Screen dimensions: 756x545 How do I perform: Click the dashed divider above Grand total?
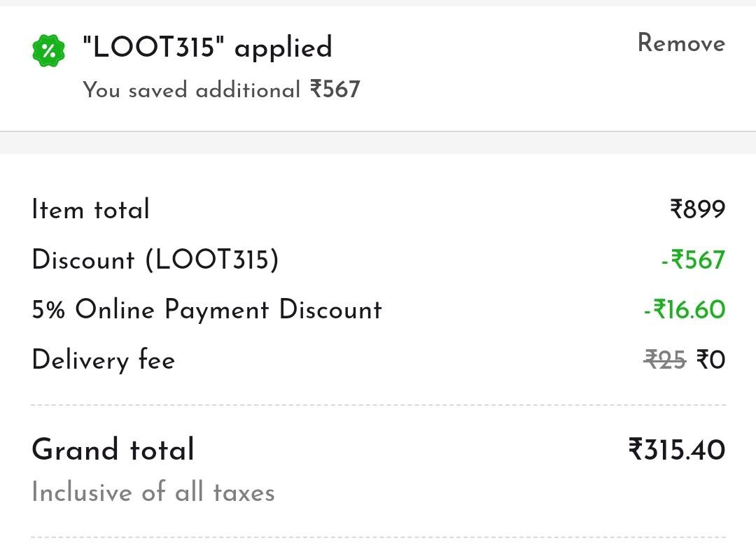(378, 405)
